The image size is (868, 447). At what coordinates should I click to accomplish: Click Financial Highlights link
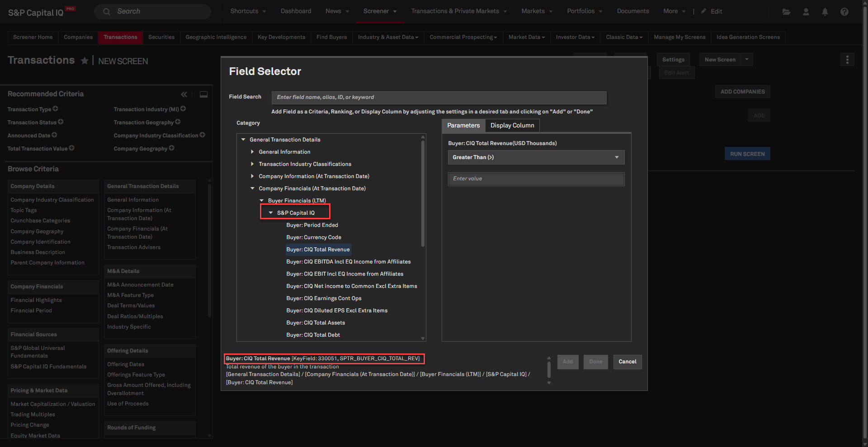pyautogui.click(x=36, y=300)
